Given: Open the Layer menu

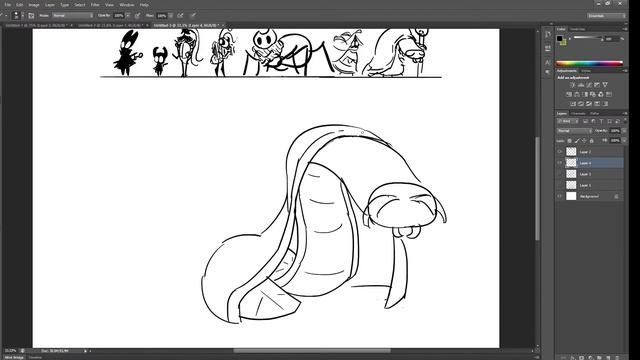Looking at the screenshot, I should point(50,5).
